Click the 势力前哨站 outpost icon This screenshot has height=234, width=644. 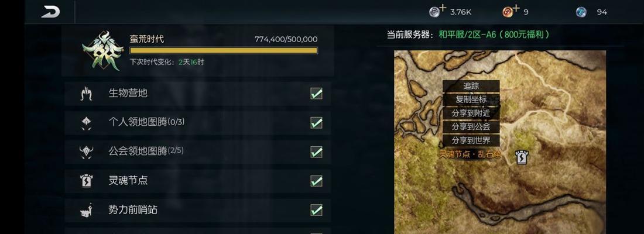coord(86,210)
